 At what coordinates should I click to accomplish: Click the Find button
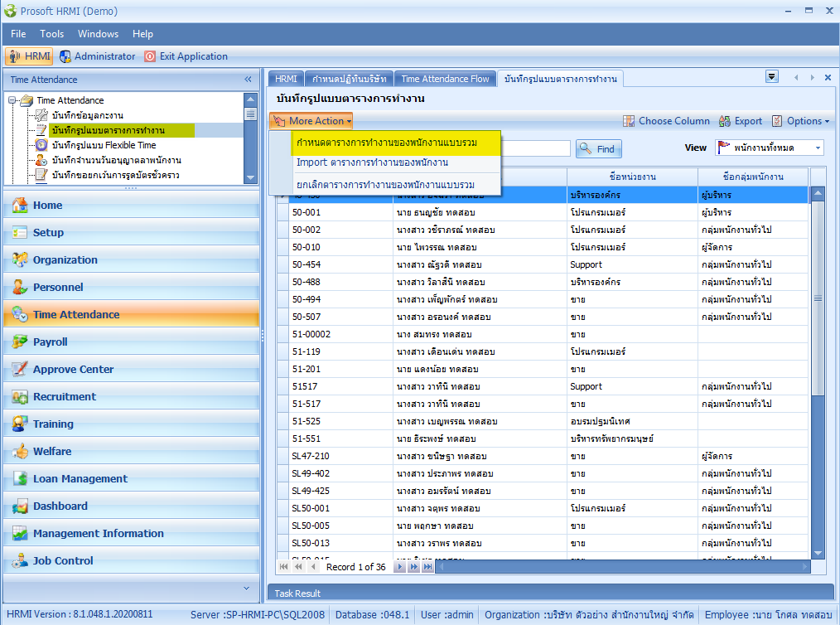[x=599, y=148]
